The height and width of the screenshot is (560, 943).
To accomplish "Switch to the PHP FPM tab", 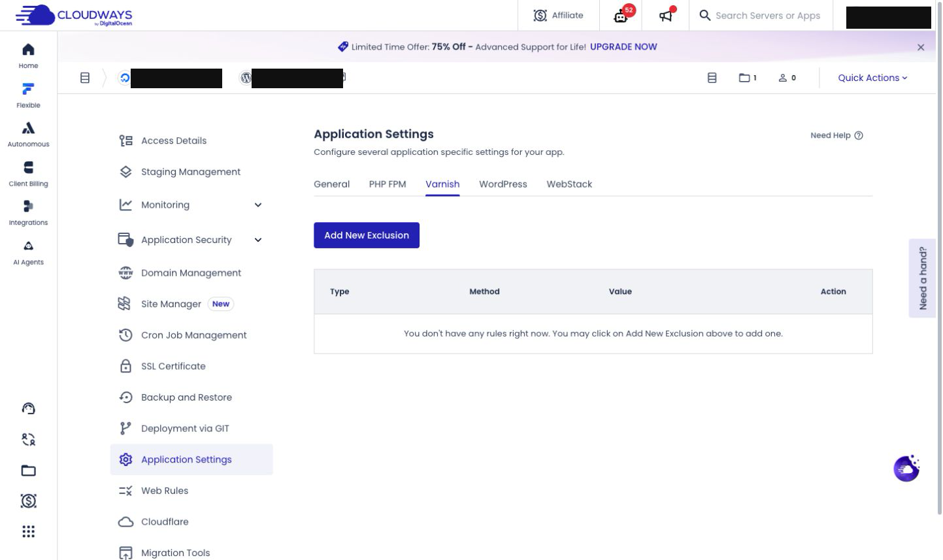I will pos(388,184).
